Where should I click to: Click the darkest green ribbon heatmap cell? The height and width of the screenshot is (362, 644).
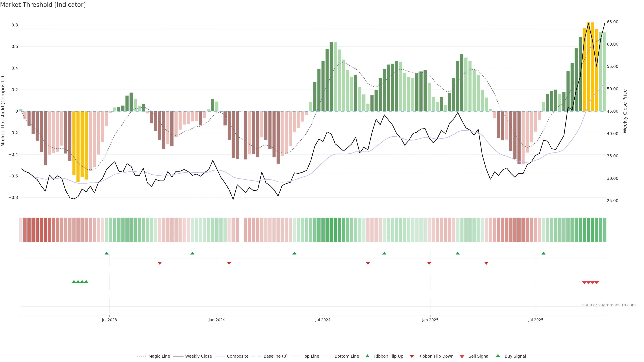pyautogui.click(x=331, y=230)
